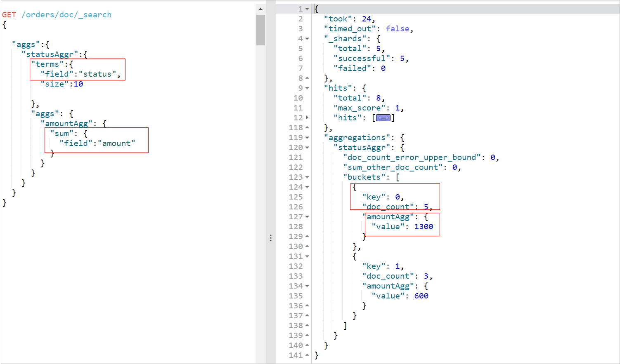This screenshot has height=364, width=620.
Task: Click the "successful": 5 line
Action: 371,59
